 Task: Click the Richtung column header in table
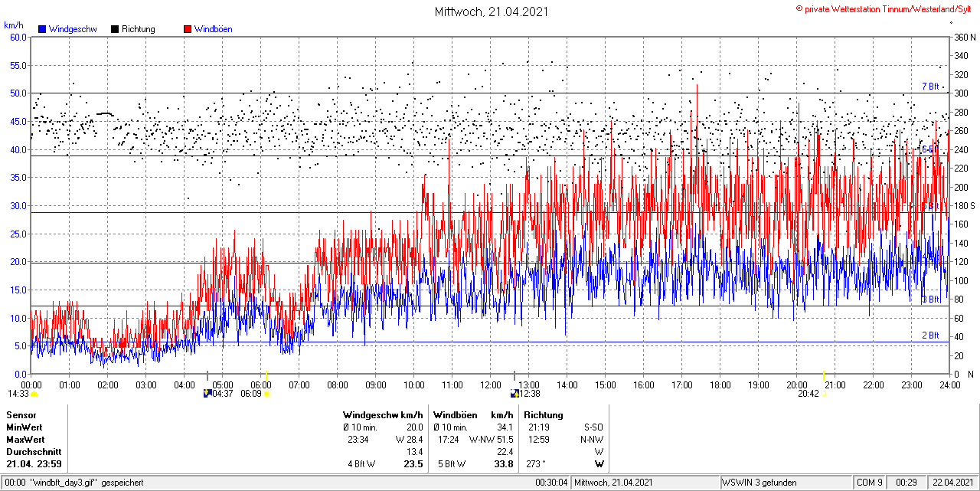click(x=544, y=415)
